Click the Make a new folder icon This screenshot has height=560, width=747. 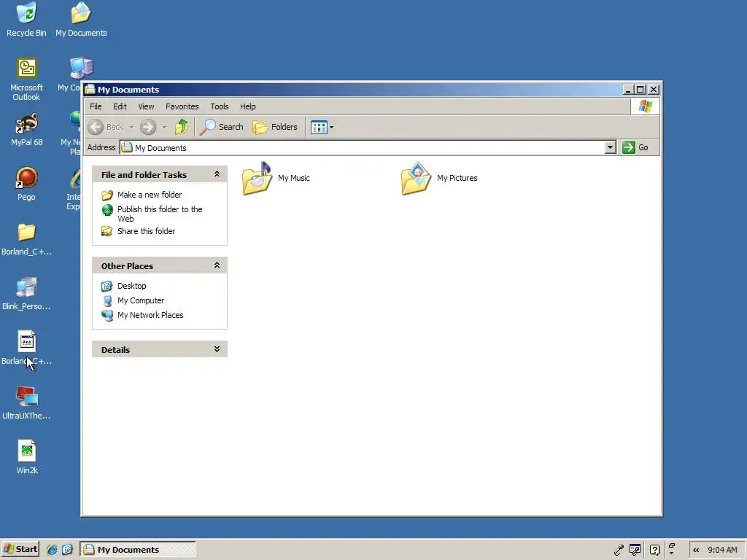(107, 195)
